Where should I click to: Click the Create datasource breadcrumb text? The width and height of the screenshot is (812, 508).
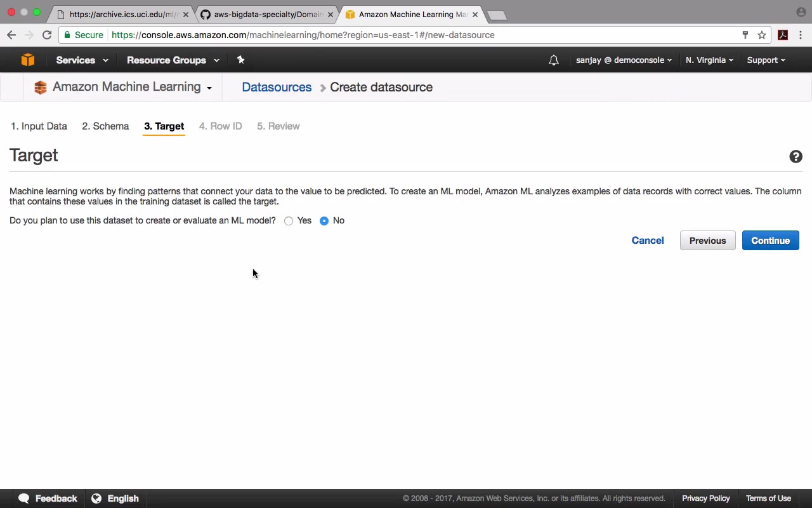click(381, 88)
